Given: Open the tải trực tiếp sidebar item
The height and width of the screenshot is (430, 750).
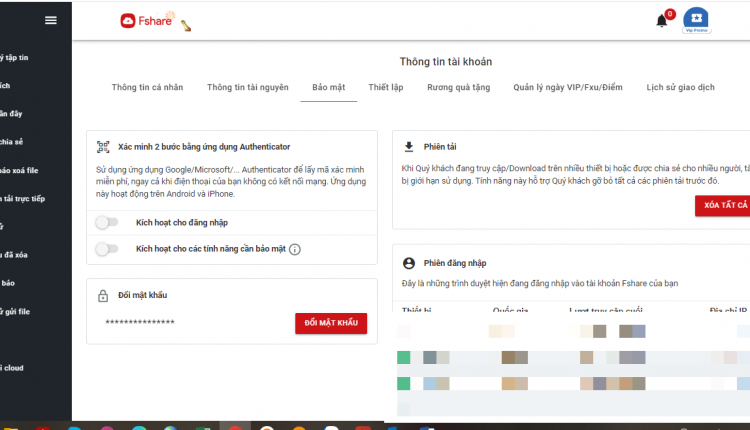Looking at the screenshot, I should point(22,198).
